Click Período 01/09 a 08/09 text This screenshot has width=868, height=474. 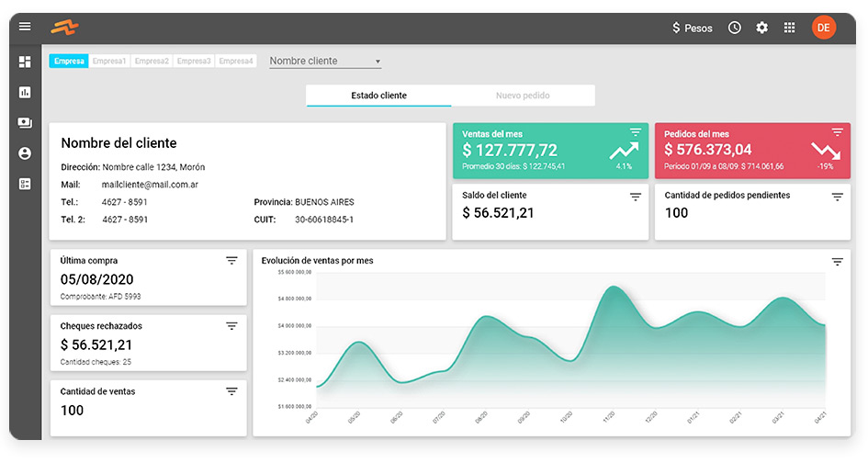point(724,166)
